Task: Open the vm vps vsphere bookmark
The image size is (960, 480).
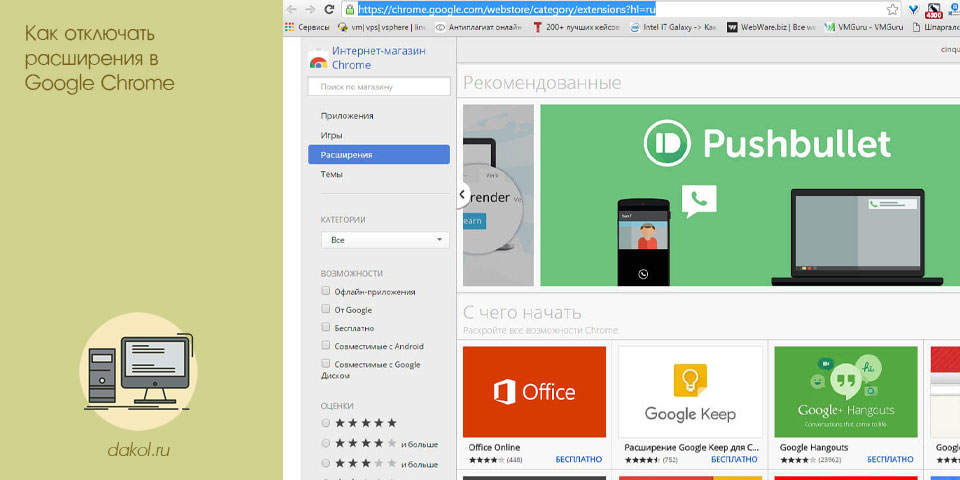Action: 382,27
